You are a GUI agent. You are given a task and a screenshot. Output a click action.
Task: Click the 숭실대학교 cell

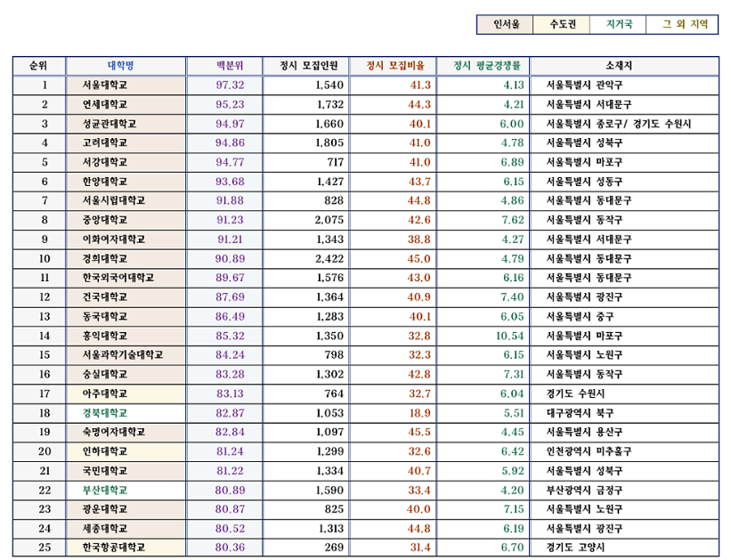coord(126,375)
